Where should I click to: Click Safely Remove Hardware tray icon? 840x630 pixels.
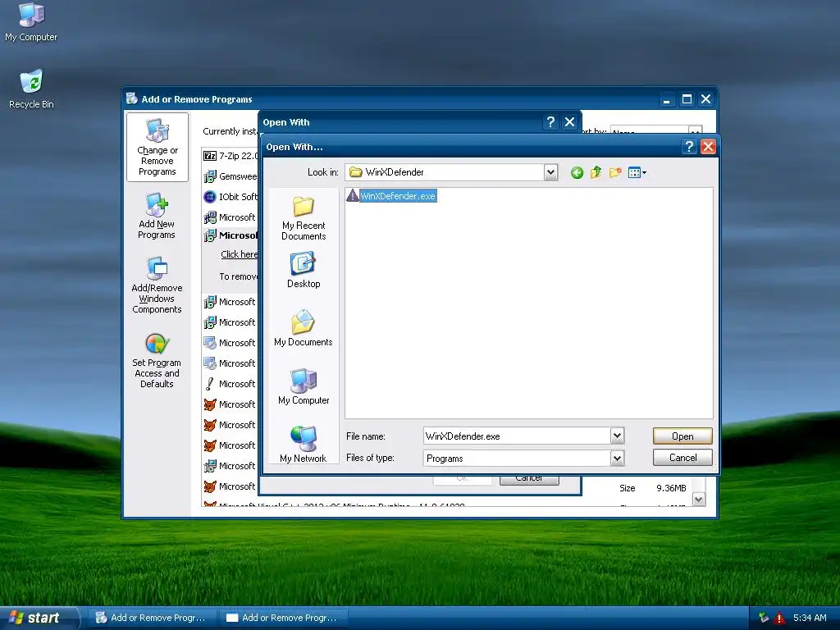[x=764, y=618]
